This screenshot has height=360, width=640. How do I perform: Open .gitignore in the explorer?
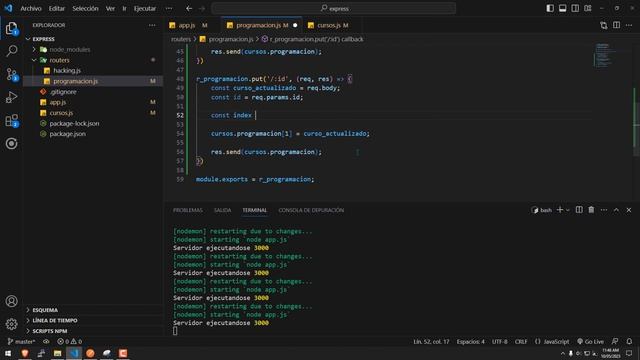[93, 92]
